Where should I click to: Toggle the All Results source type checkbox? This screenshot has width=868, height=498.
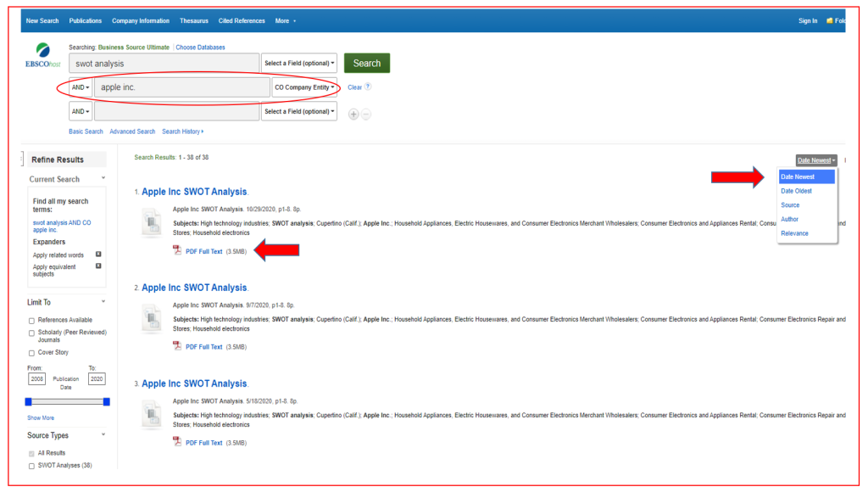click(31, 454)
